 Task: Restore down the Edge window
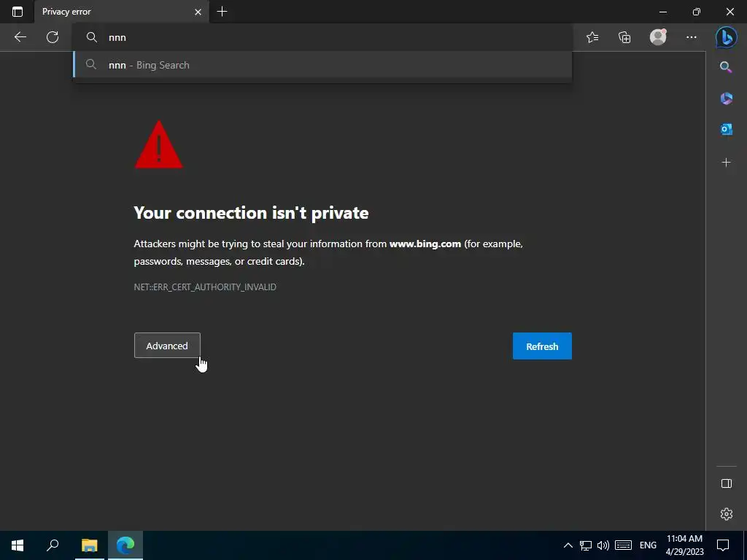click(696, 12)
